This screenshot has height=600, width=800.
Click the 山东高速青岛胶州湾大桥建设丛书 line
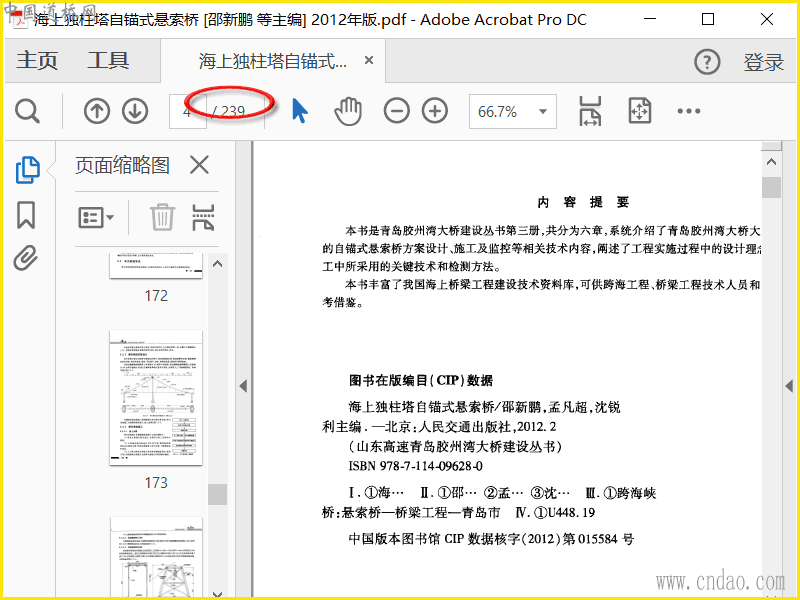(455, 446)
